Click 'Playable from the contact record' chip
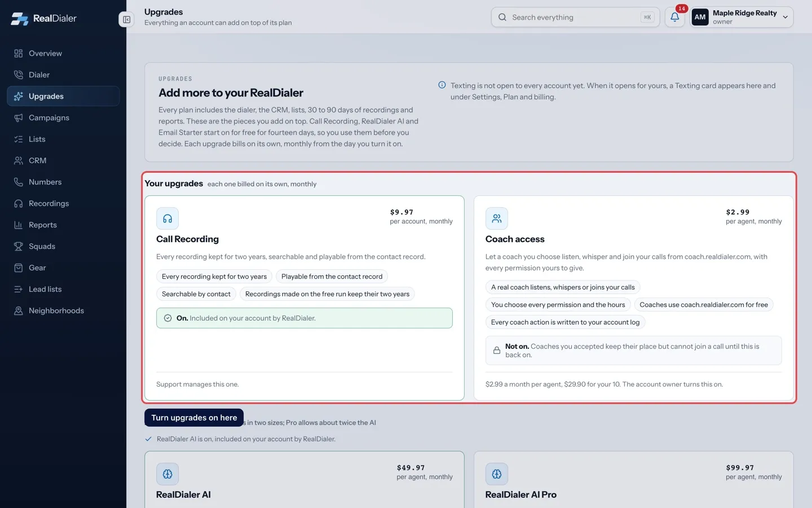Viewport: 812px width, 508px height. 332,277
